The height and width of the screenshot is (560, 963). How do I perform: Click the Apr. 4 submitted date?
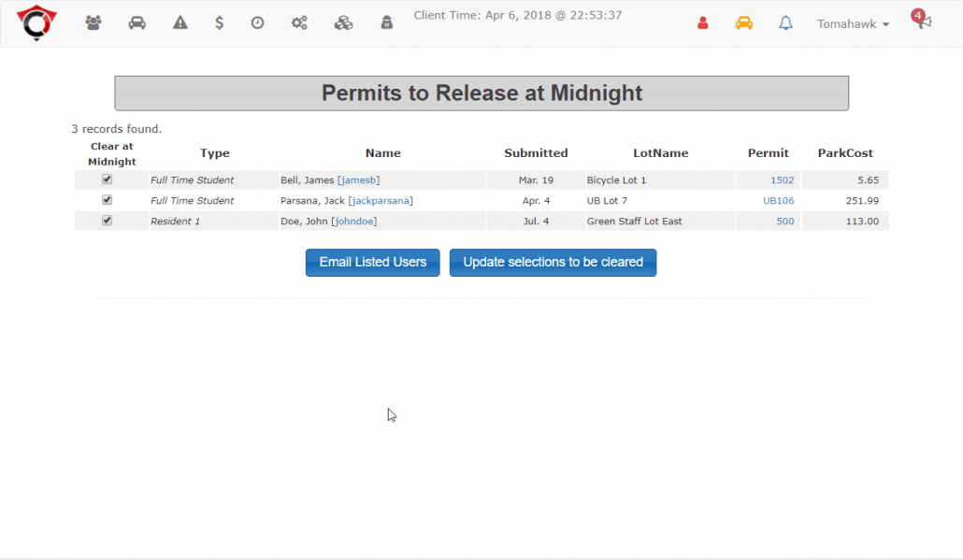point(536,201)
